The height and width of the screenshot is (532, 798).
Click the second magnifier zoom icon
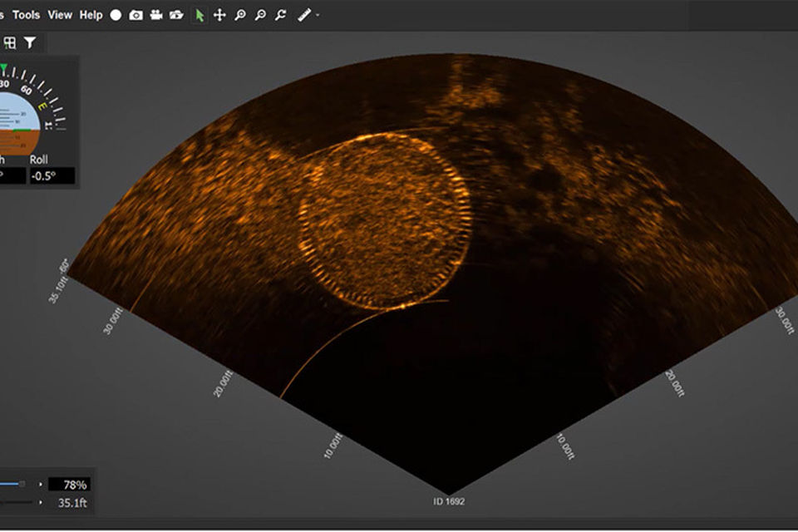click(x=260, y=15)
